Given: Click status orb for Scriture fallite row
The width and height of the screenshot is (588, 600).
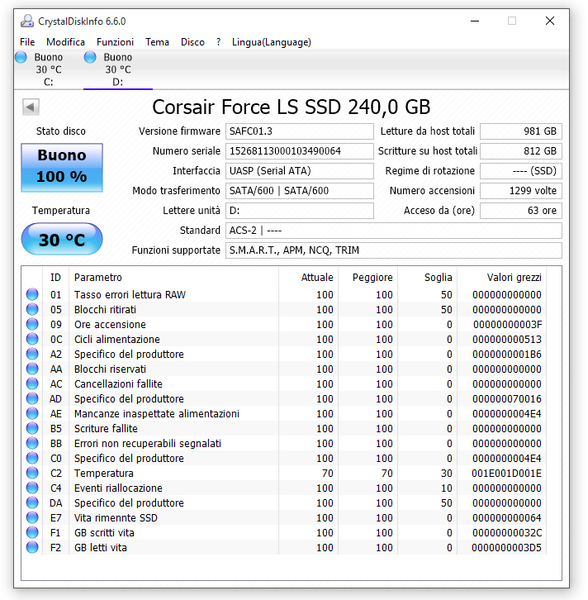Looking at the screenshot, I should coord(32,429).
